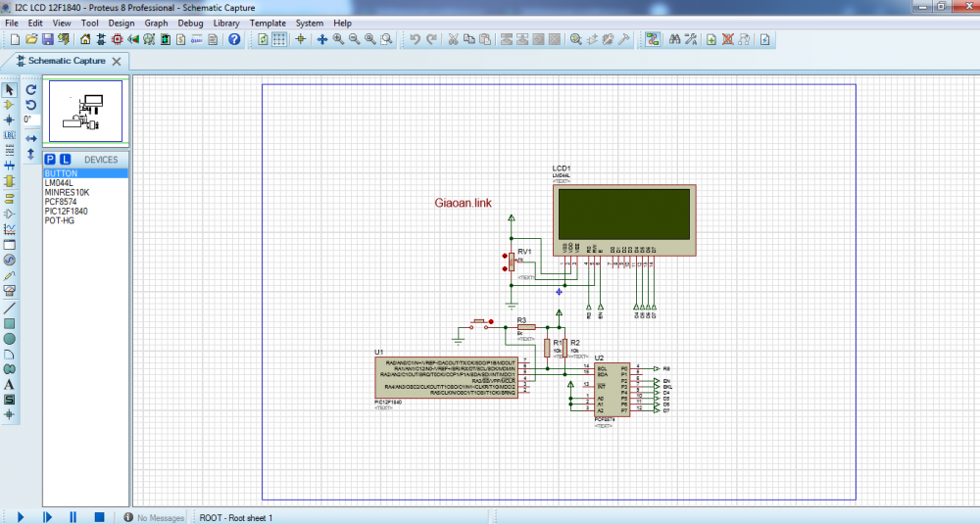Open the search binoculars icon
Image resolution: width=980 pixels, height=524 pixels.
[674, 40]
